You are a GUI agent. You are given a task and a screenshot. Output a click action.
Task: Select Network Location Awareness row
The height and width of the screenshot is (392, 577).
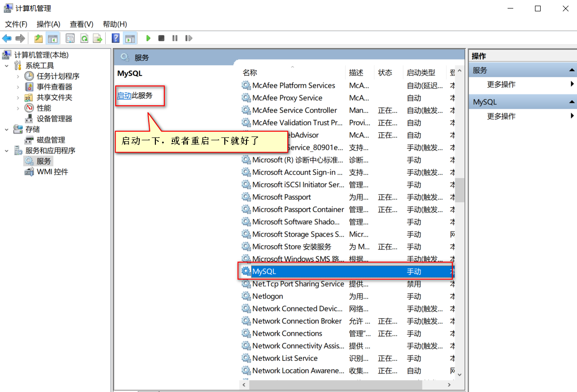click(348, 371)
